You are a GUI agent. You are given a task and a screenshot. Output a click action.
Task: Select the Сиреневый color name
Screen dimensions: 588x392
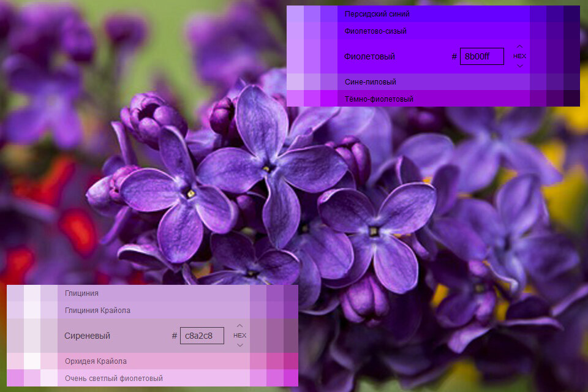tap(87, 336)
